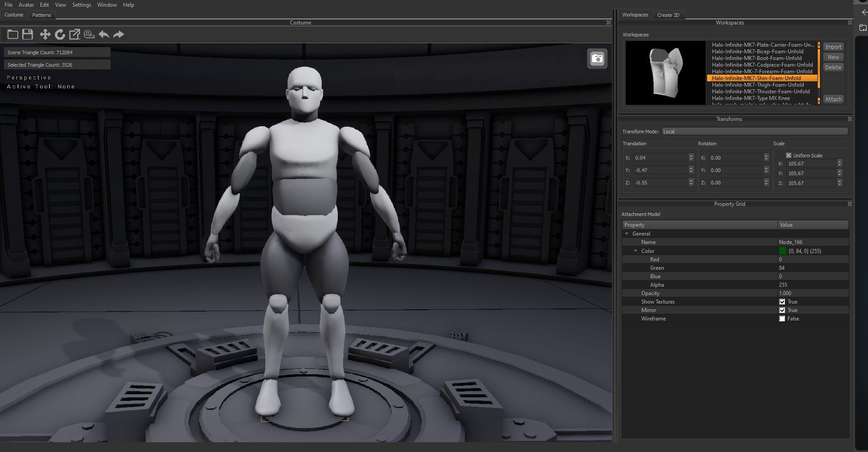868x452 pixels.
Task: Select the Workspaces tab
Action: pyautogui.click(x=635, y=15)
